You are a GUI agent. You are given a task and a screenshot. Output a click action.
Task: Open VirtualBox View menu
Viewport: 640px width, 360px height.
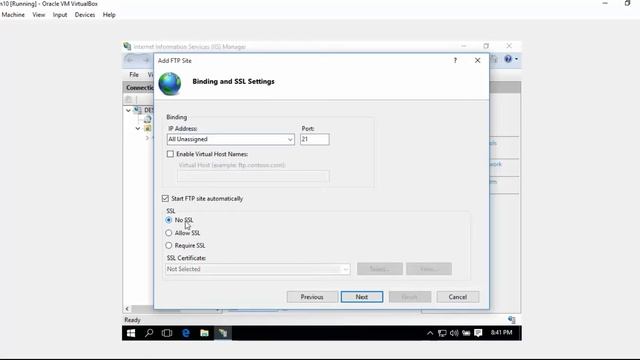[39, 15]
